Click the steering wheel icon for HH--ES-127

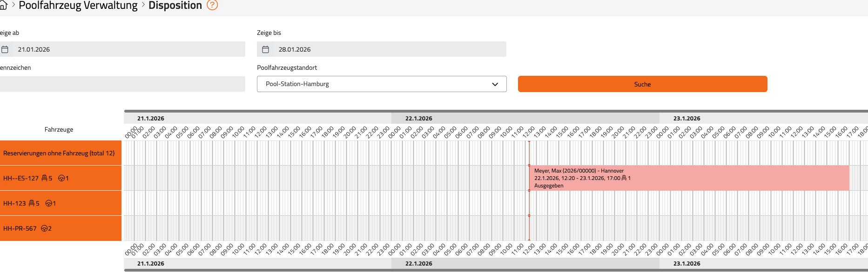tap(61, 178)
